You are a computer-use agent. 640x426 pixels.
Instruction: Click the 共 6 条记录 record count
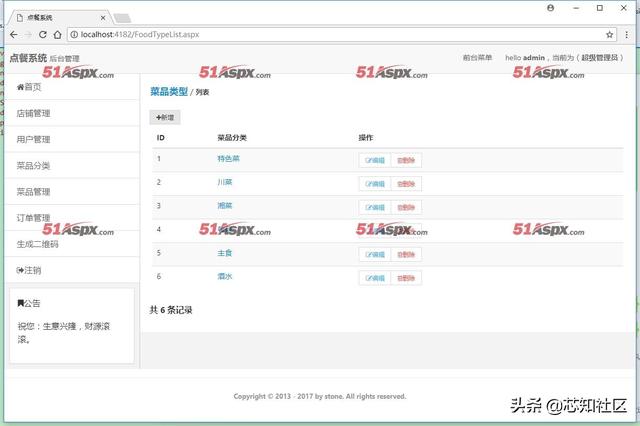pyautogui.click(x=171, y=310)
